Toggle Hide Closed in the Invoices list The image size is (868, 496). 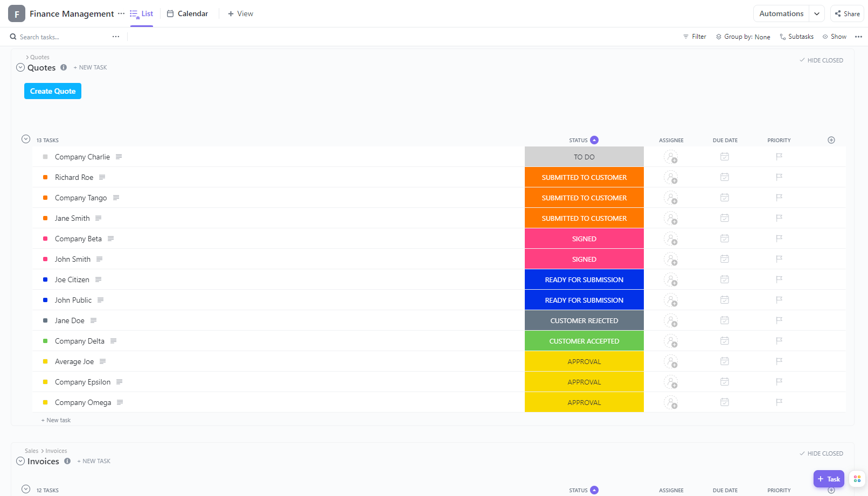821,453
